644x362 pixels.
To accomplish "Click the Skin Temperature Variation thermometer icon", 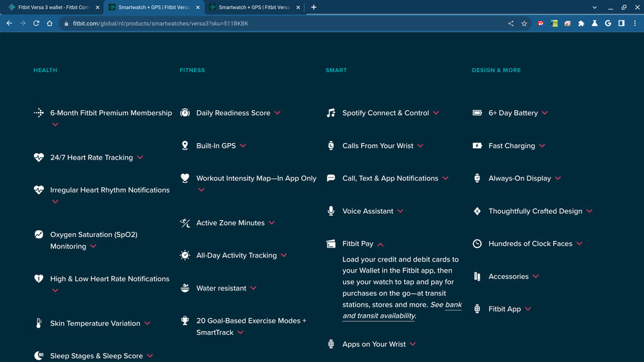I will coord(39,323).
